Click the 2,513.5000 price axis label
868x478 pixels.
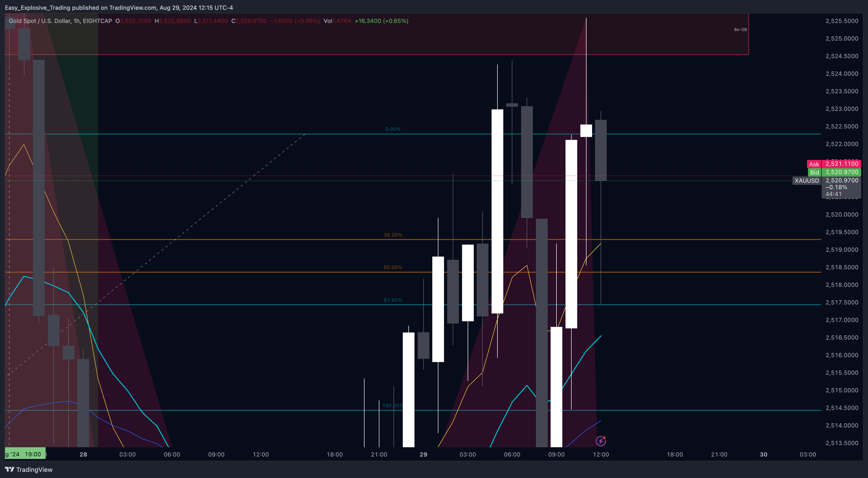(842, 443)
